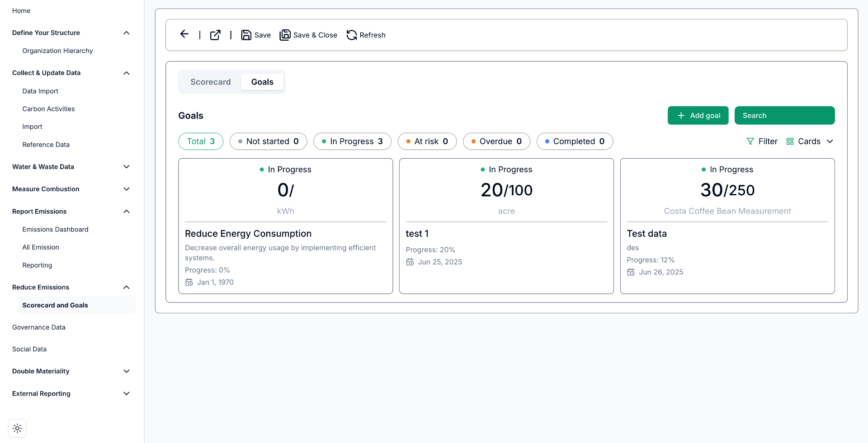Viewport: 868px width, 443px height.
Task: Select the Save & Close icon
Action: pos(285,35)
